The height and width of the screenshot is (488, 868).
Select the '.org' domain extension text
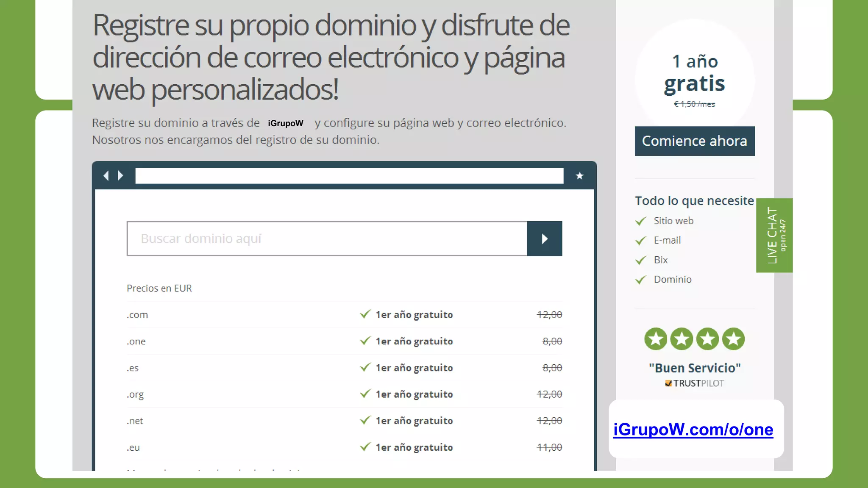tap(135, 395)
